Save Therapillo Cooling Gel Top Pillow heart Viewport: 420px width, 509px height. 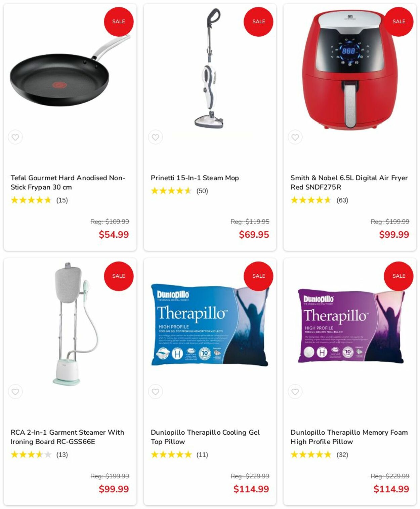(x=155, y=392)
